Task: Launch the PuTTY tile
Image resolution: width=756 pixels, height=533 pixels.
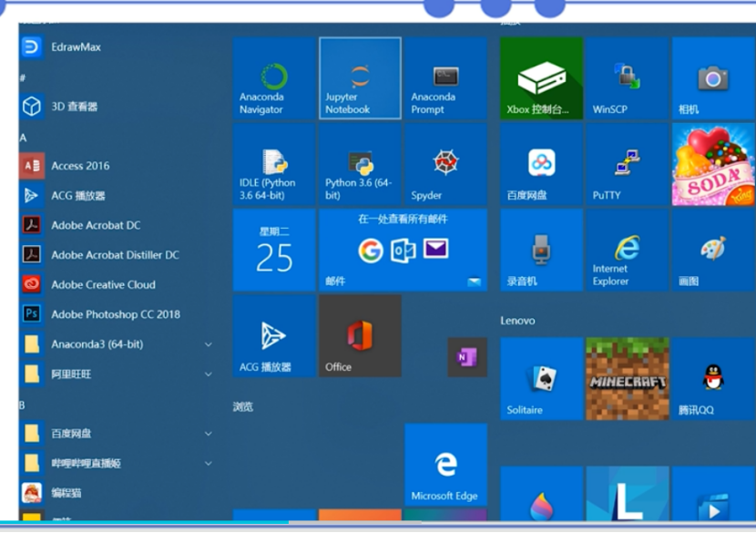Action: point(628,165)
